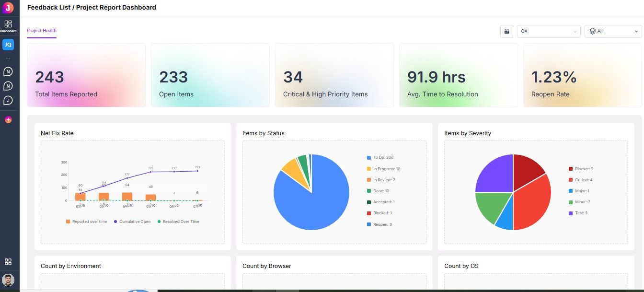The image size is (644, 292).
Task: Click the 233 Open Items card
Action: click(x=210, y=75)
